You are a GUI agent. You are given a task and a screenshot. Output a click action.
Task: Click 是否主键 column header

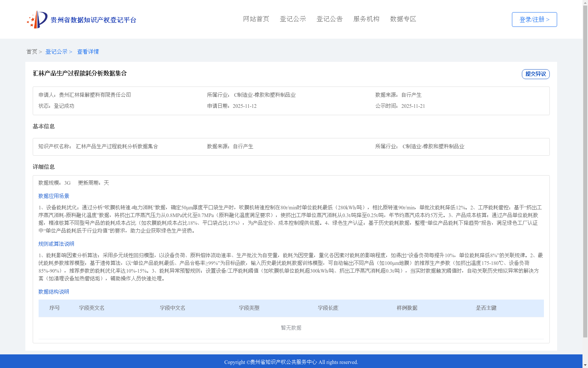pos(486,308)
